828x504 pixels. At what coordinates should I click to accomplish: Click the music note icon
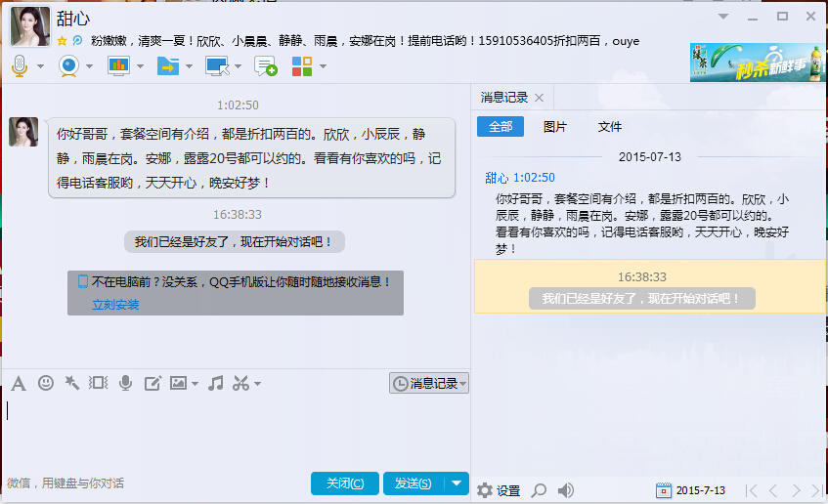(x=216, y=383)
